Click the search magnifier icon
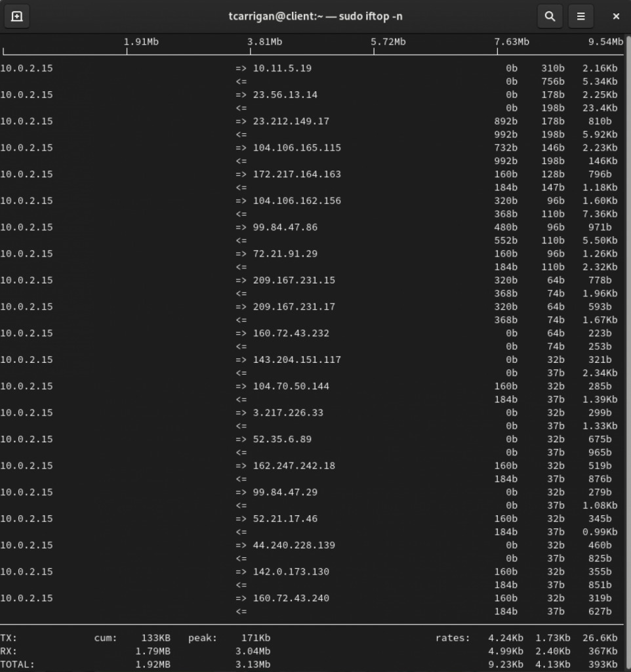 (x=550, y=16)
